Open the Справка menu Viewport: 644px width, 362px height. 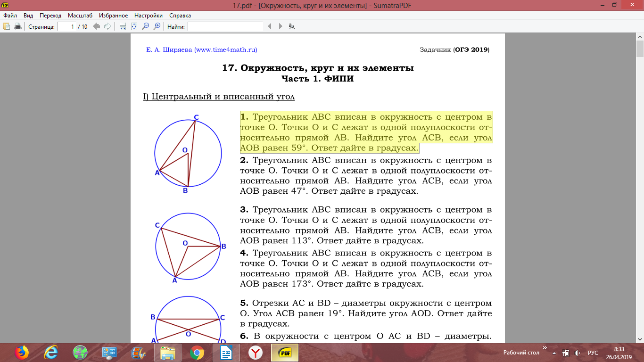coord(180,16)
